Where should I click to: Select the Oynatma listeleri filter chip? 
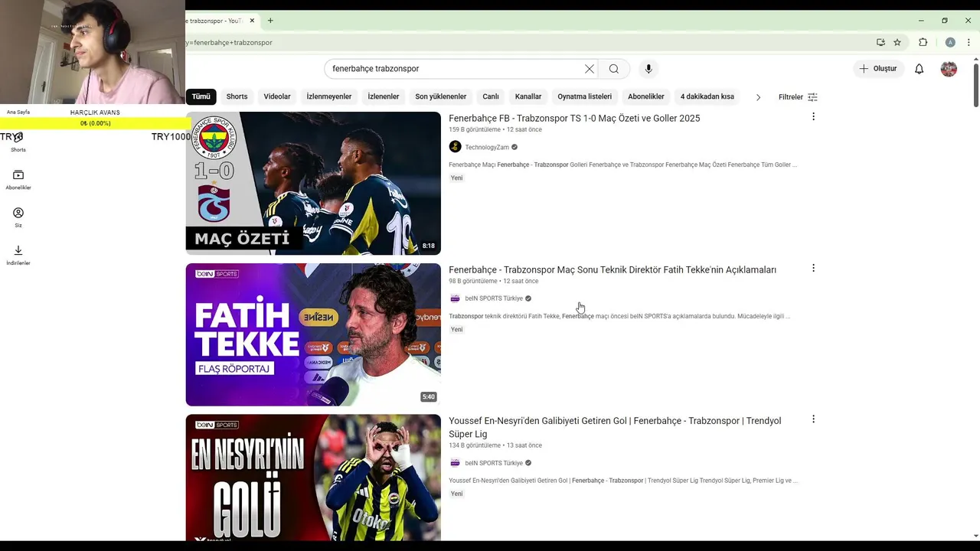pyautogui.click(x=585, y=97)
